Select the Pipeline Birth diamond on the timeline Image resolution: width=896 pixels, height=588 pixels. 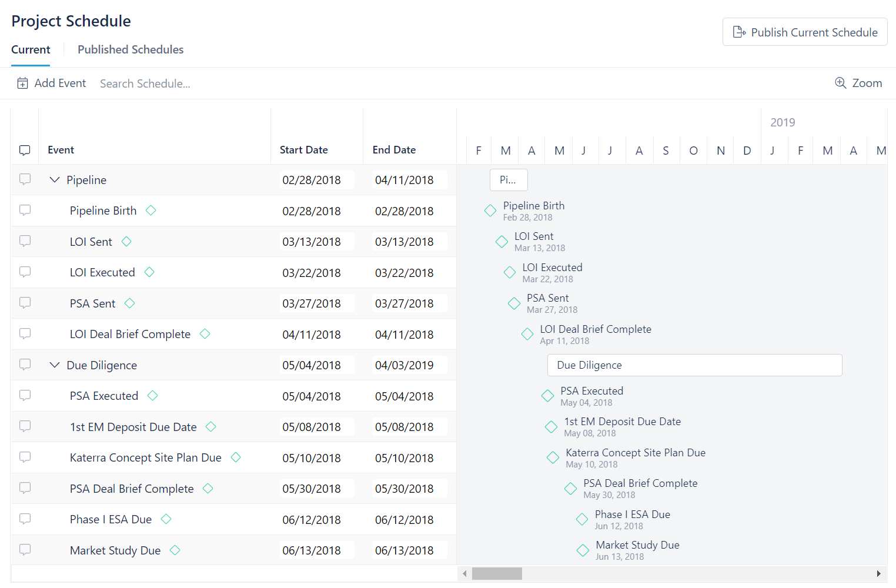tap(490, 210)
